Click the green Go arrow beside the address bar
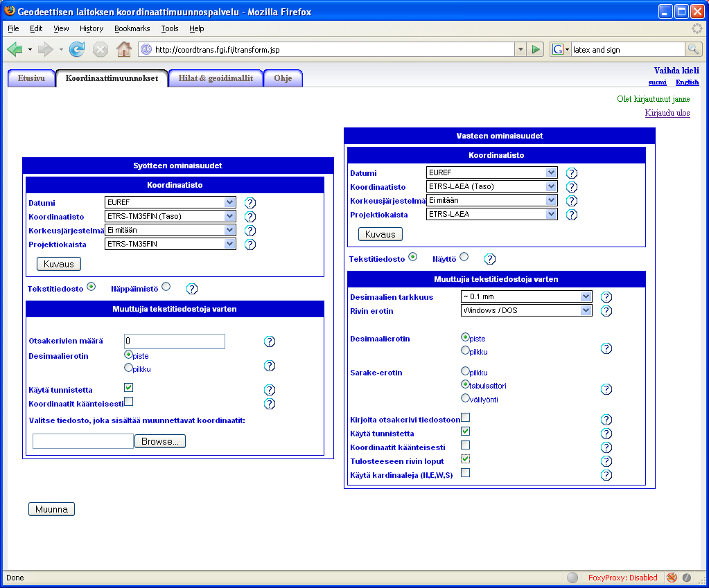This screenshot has height=588, width=709. 536,49
